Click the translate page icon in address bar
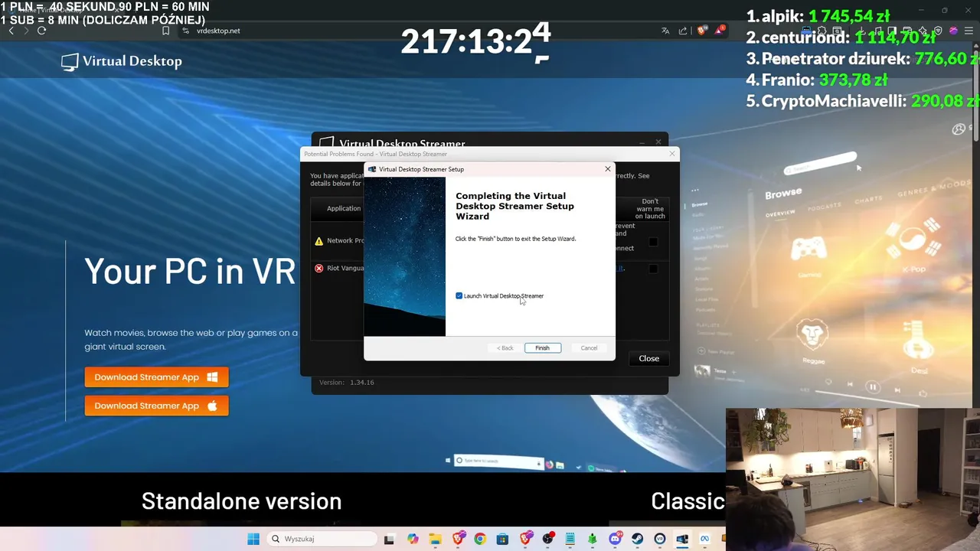980x551 pixels. click(665, 31)
